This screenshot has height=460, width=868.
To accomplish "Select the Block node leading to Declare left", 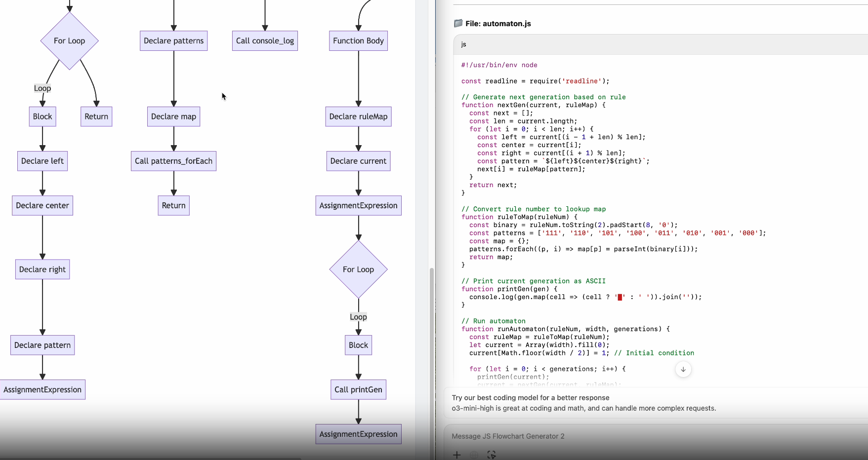I will coord(42,117).
